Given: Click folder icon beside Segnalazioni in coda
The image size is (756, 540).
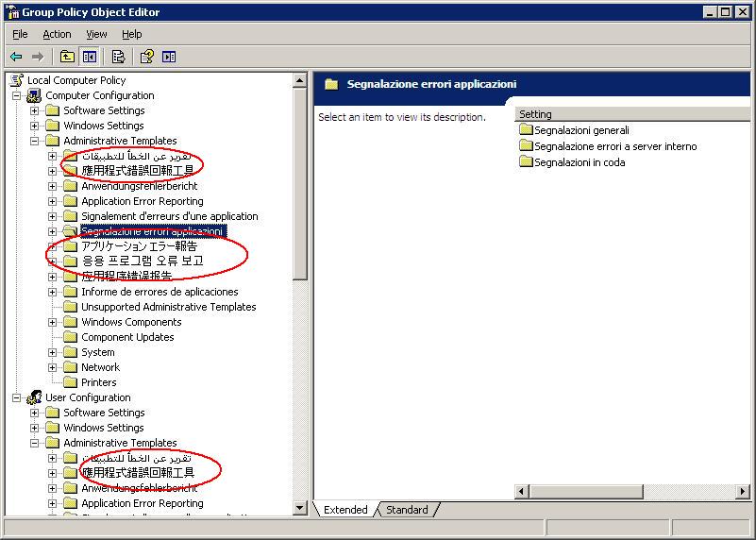Looking at the screenshot, I should [526, 161].
